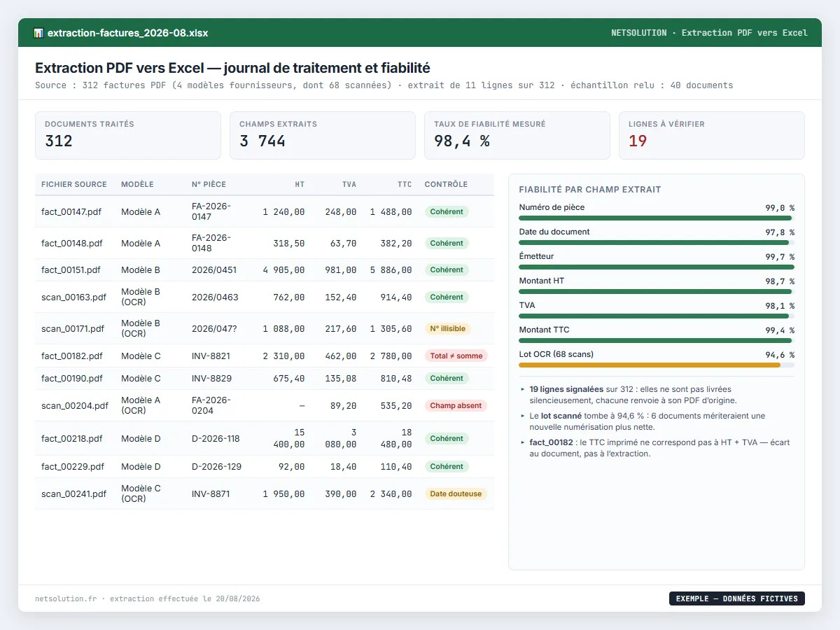
Task: Click the Cohérent badge for fact_00147.pdf
Action: (x=447, y=211)
